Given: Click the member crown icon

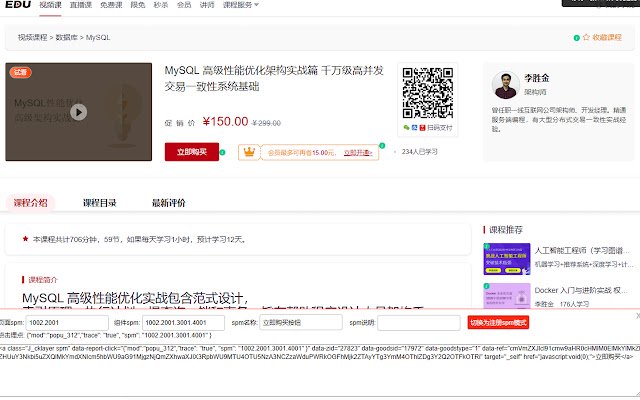Looking at the screenshot, I should [x=249, y=152].
